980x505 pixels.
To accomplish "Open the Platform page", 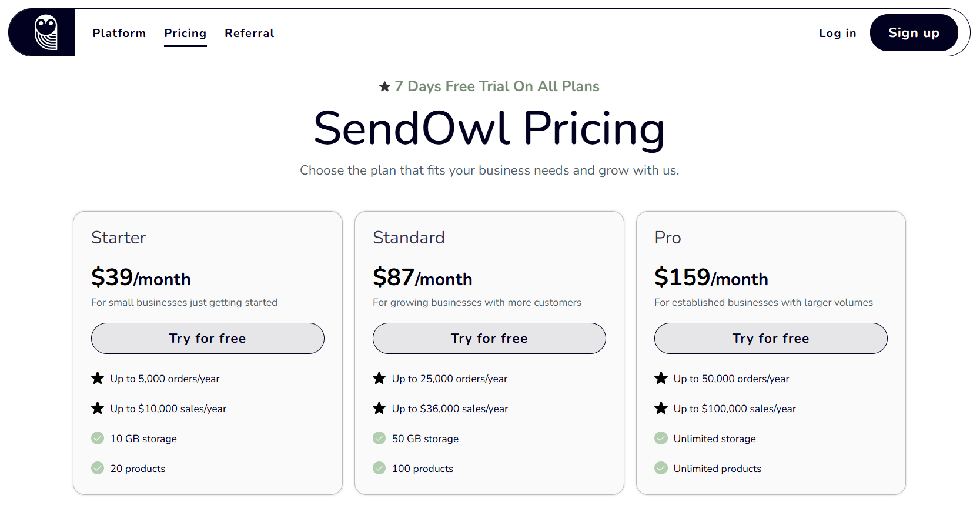I will [119, 33].
